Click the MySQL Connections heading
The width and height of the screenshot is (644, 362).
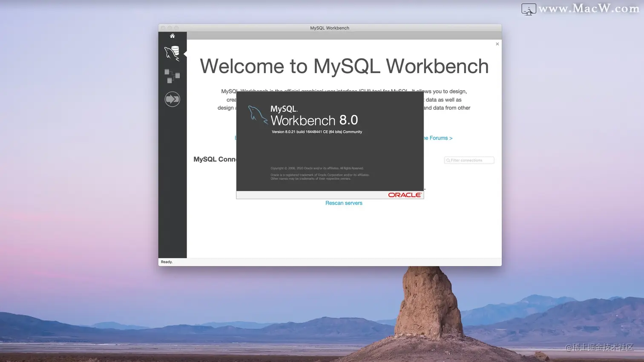tap(215, 159)
